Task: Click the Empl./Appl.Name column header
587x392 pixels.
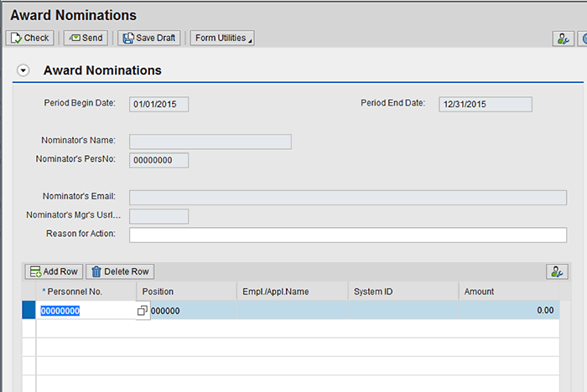Action: [292, 291]
